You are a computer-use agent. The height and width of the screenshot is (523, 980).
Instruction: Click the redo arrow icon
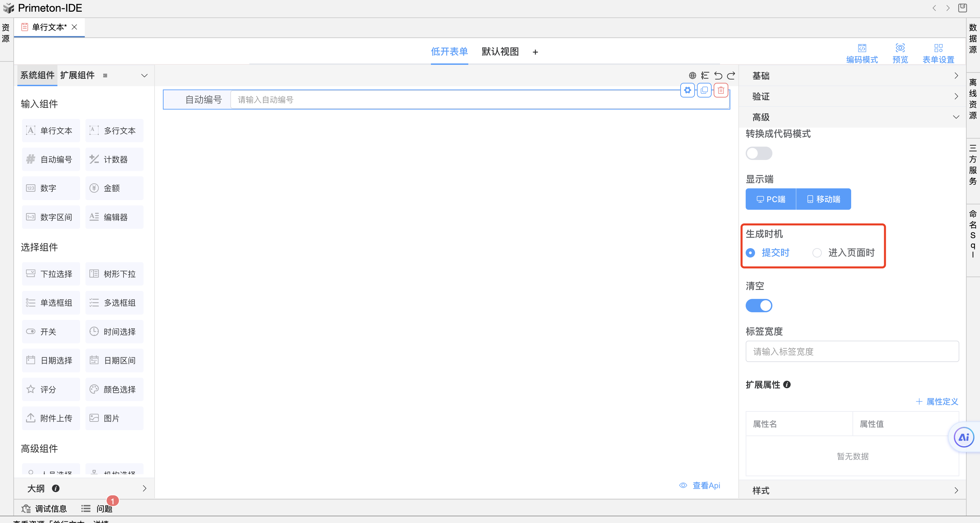point(731,75)
